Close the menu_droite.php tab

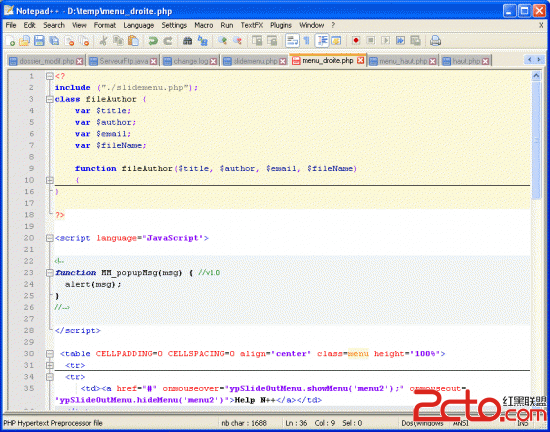point(360,60)
